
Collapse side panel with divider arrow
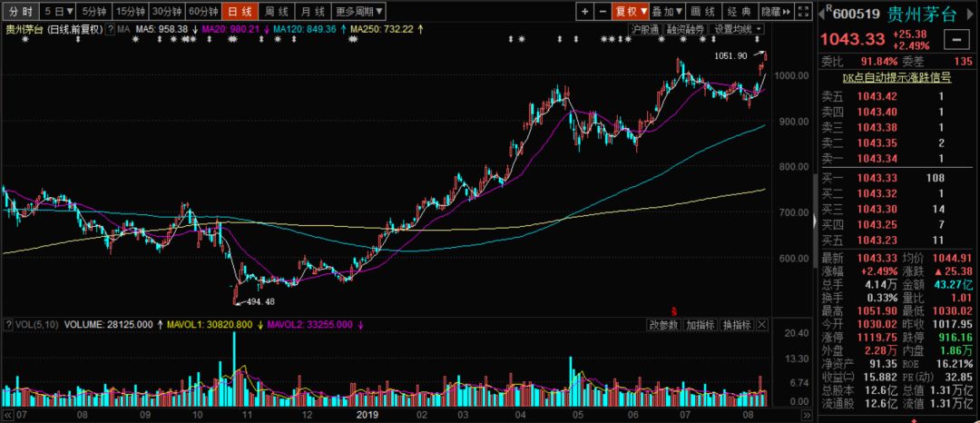pyautogui.click(x=815, y=221)
